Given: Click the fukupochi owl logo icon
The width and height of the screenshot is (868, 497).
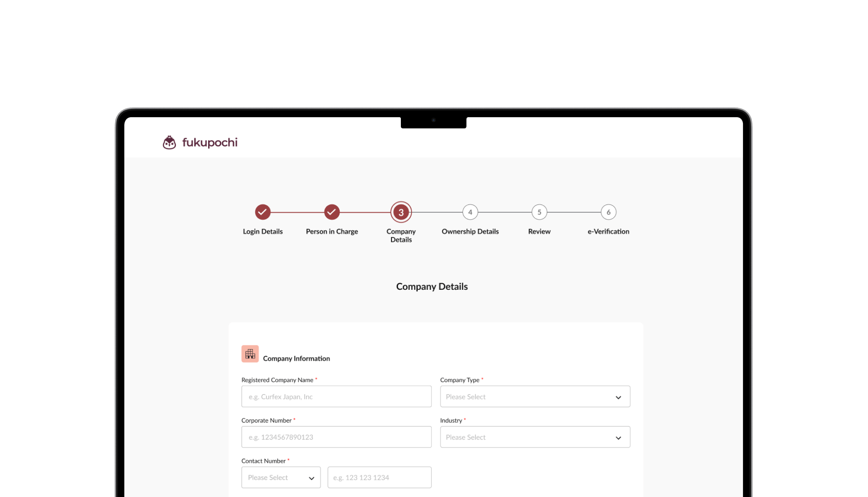Looking at the screenshot, I should (169, 142).
